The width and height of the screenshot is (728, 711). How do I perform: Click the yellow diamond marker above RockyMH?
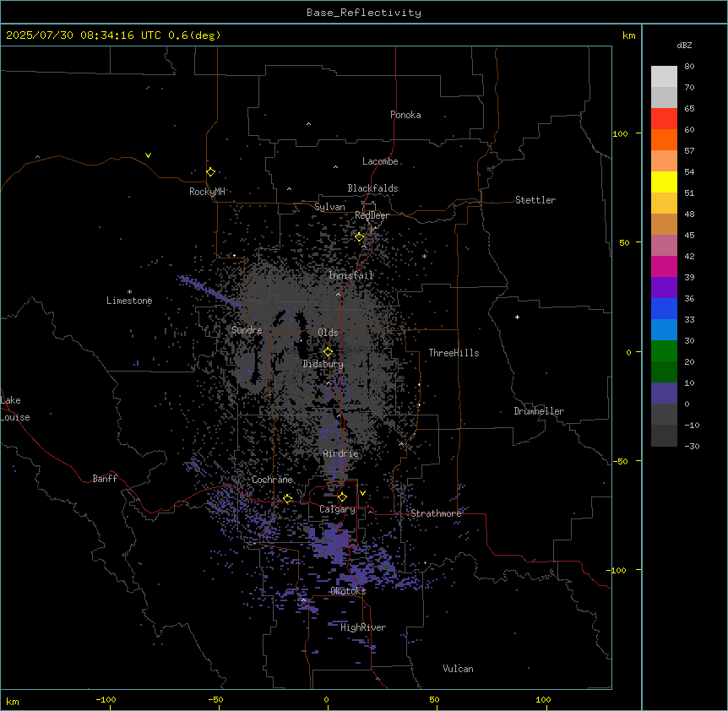point(211,171)
